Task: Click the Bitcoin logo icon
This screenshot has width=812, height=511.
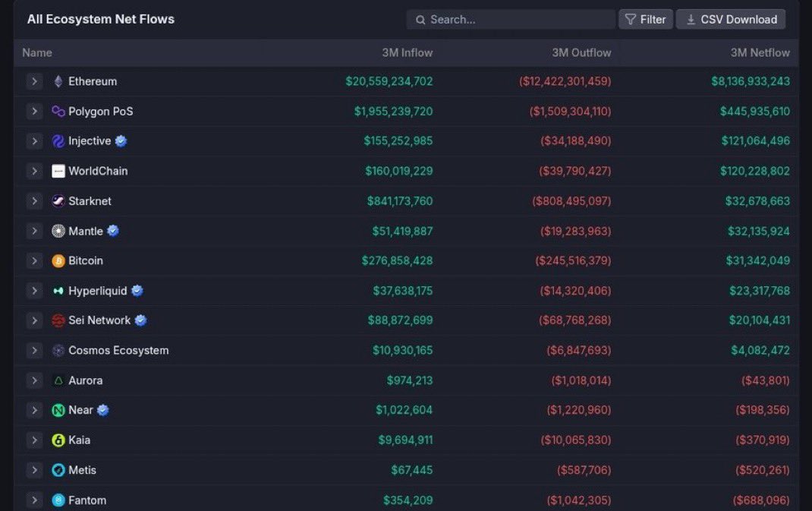Action: pyautogui.click(x=58, y=260)
